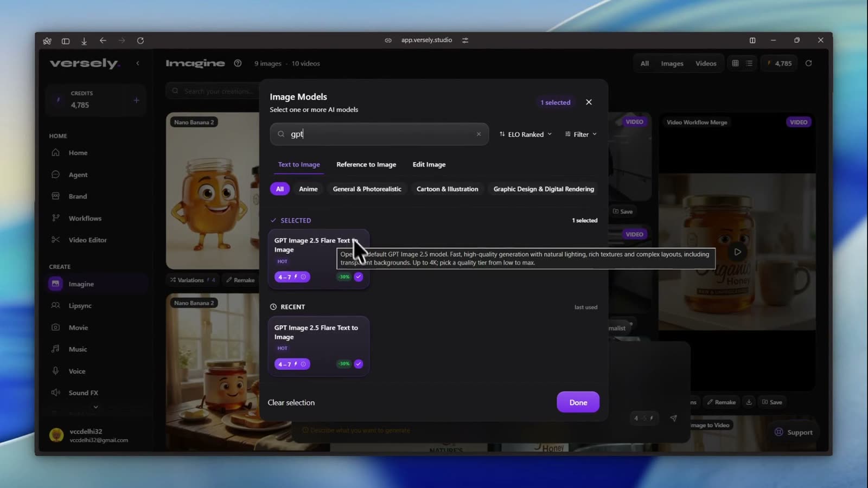868x488 pixels.
Task: Add credits with the plus icon
Action: pos(136,100)
